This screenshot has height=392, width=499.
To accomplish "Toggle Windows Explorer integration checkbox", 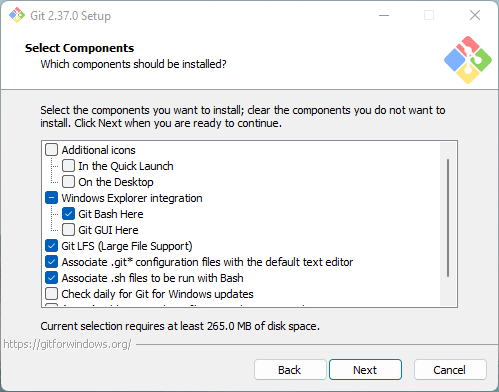I will 51,198.
